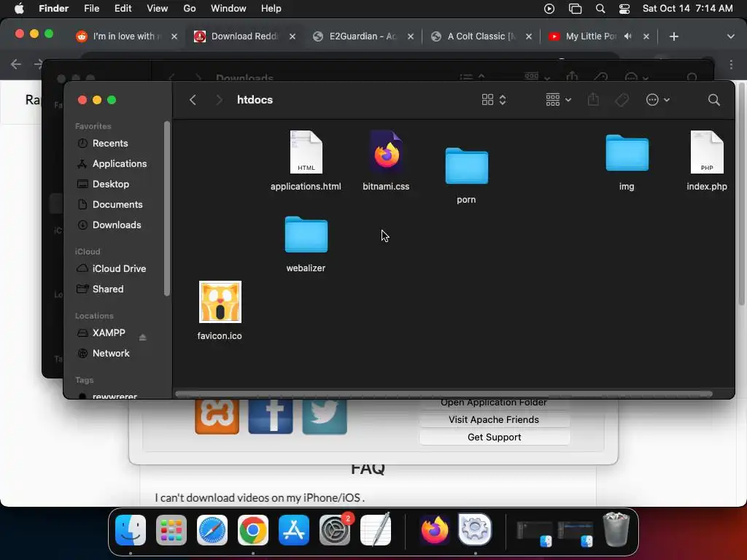Viewport: 747px width, 560px height.
Task: Open the View menu
Action: 158,9
